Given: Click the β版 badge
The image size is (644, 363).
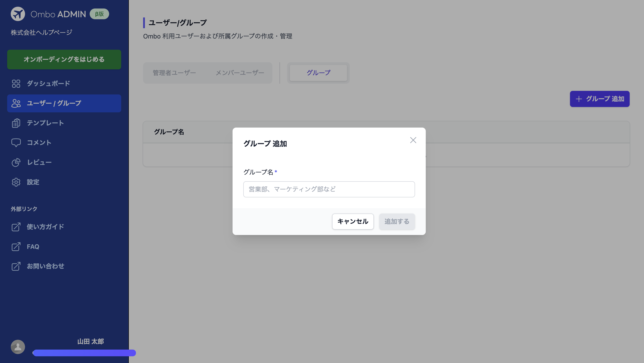Looking at the screenshot, I should (99, 14).
